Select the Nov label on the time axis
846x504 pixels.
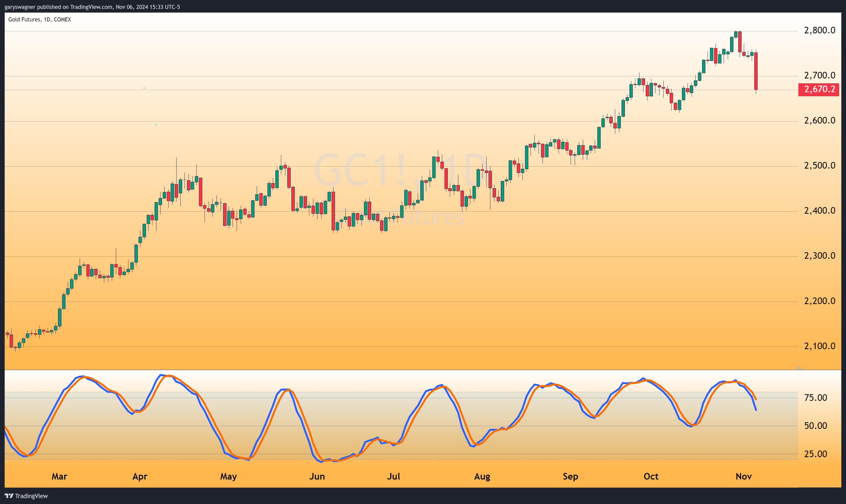click(x=743, y=476)
